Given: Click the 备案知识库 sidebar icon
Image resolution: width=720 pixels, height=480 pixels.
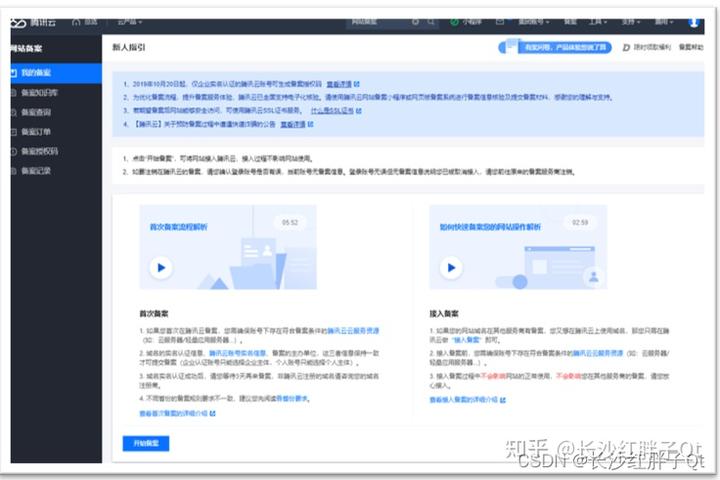Looking at the screenshot, I should click(x=14, y=93).
